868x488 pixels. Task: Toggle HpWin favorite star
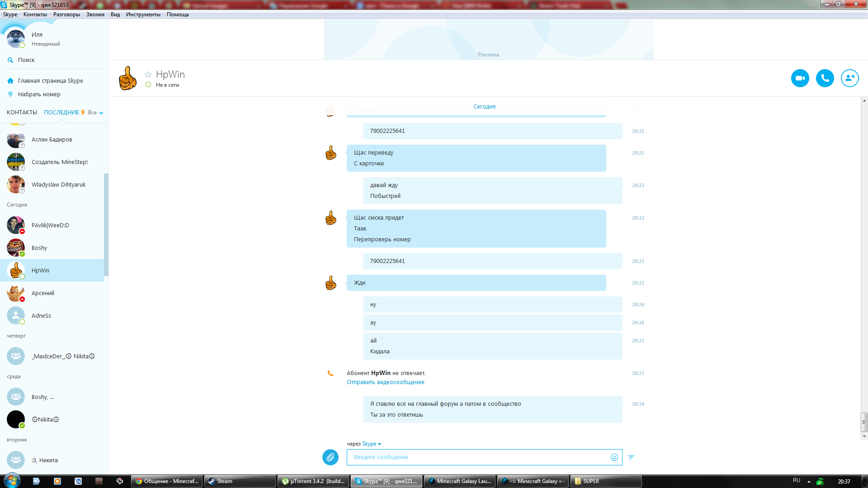coord(148,75)
